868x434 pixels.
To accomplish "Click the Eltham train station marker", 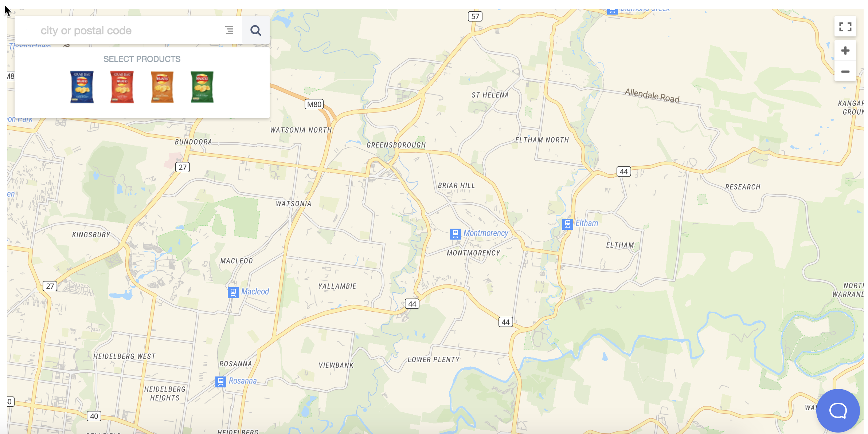I will [x=567, y=224].
